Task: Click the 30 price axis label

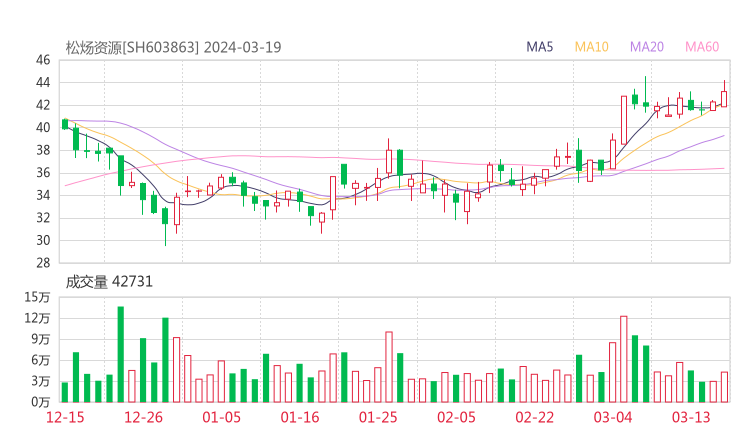Action: (x=43, y=240)
